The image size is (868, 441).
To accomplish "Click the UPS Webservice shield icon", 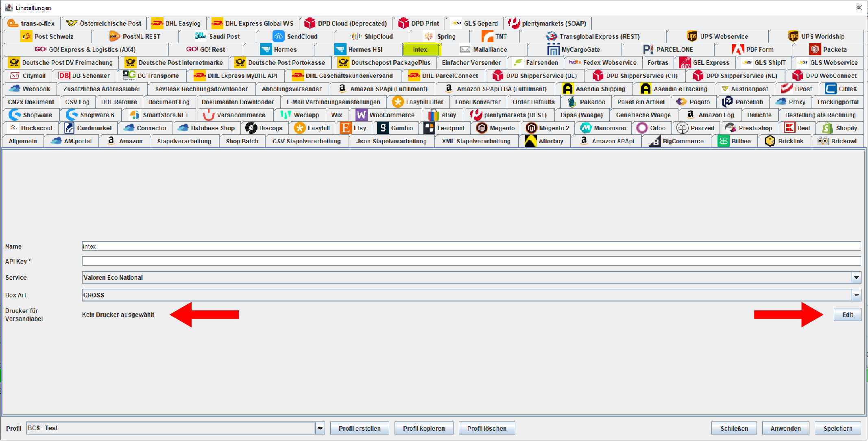I will (692, 37).
